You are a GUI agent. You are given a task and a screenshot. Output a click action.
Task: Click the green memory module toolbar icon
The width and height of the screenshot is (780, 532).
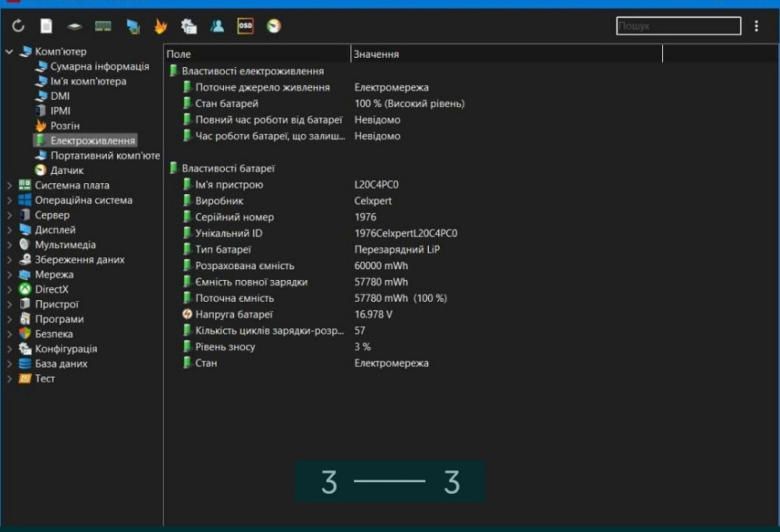[103, 27]
